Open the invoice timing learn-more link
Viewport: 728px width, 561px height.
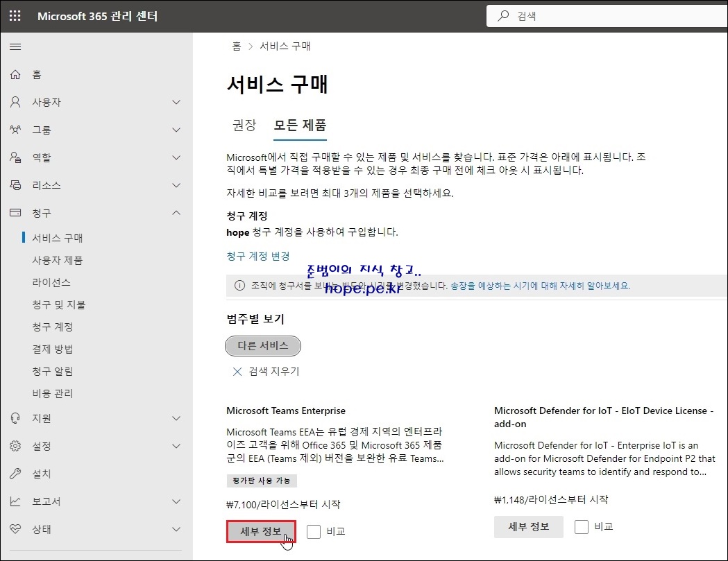[540, 286]
